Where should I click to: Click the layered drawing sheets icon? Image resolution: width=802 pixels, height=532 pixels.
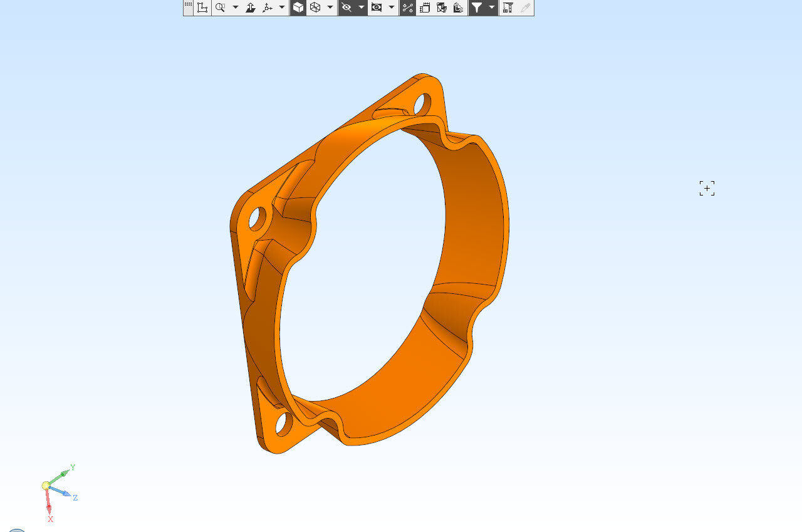[x=459, y=8]
